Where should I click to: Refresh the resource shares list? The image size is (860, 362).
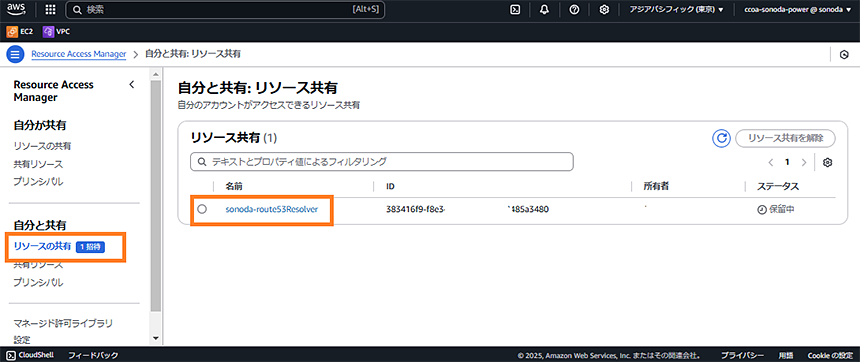[721, 138]
